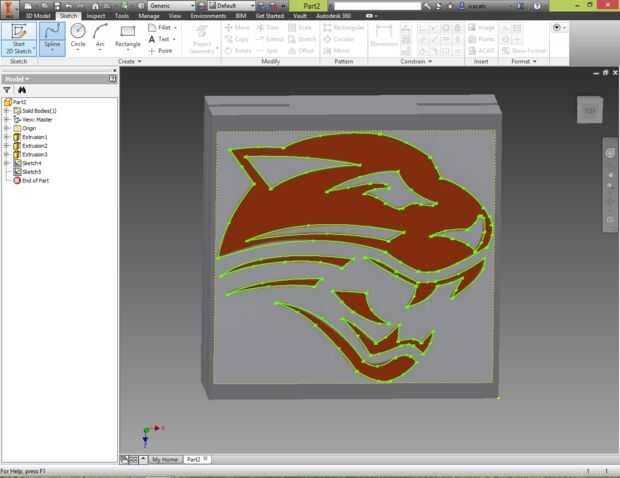Select the My Home document tab
Screen dimensions: 620x478
click(165, 459)
